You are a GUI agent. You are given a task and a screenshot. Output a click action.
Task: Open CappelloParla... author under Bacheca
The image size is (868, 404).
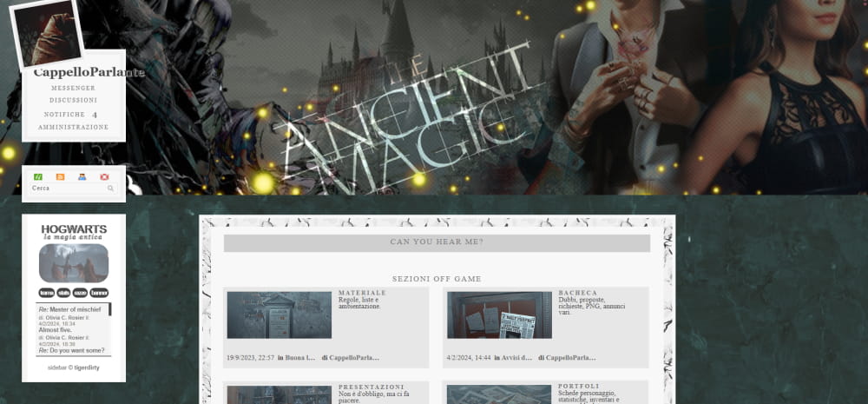571,358
